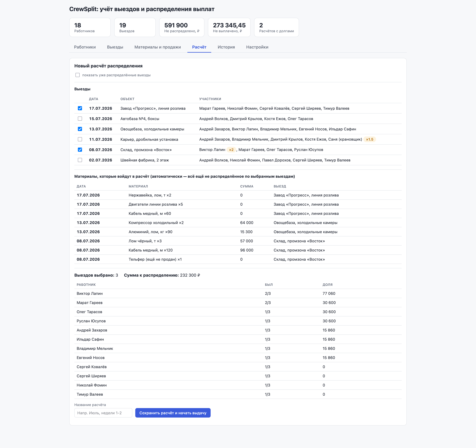
Task: Click the Расчётов с долгами summary card
Action: pos(276,28)
